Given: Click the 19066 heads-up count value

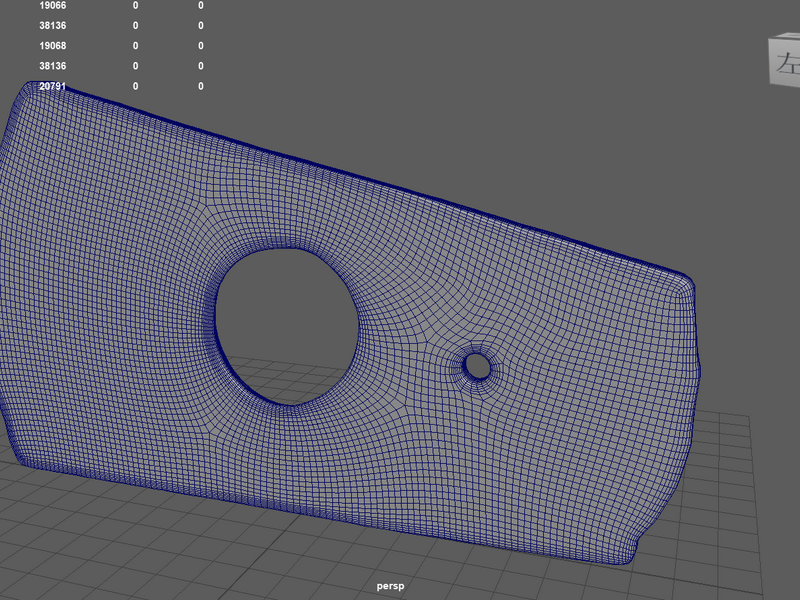Looking at the screenshot, I should [x=53, y=6].
